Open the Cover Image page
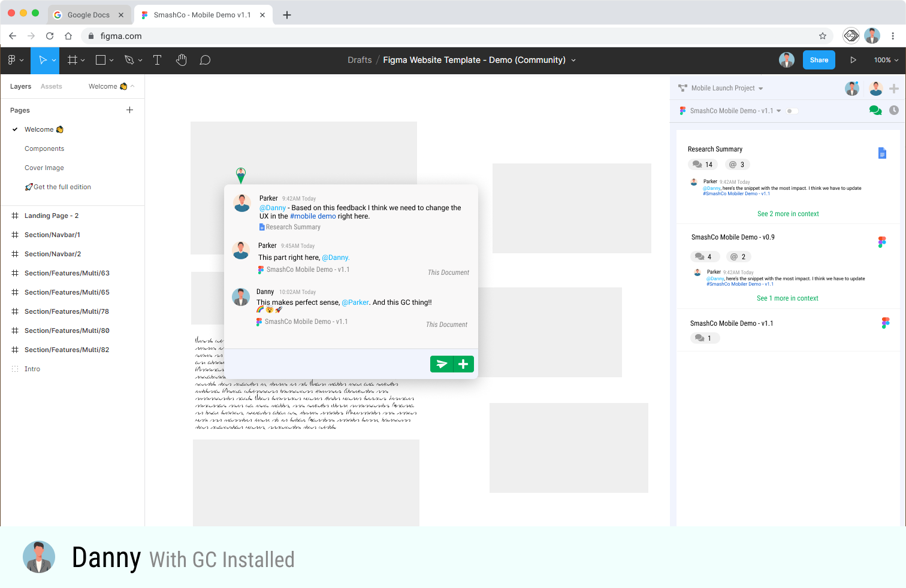This screenshot has width=906, height=588. pyautogui.click(x=44, y=168)
